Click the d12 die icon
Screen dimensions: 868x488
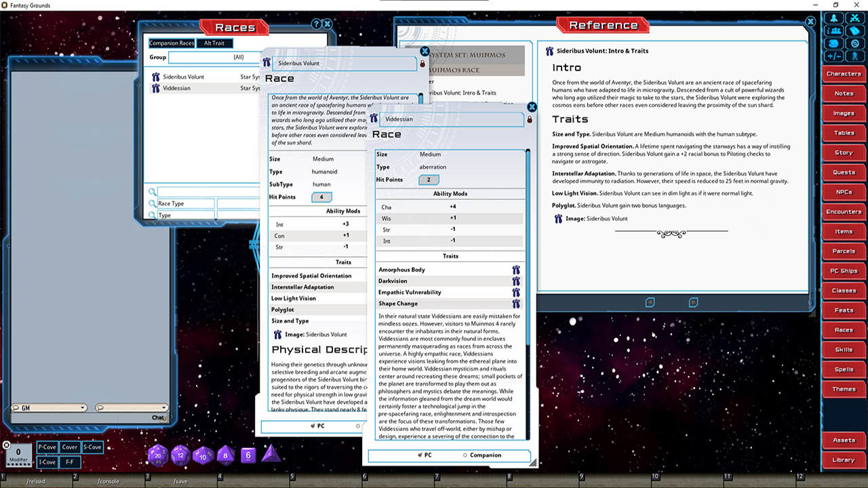click(x=180, y=455)
